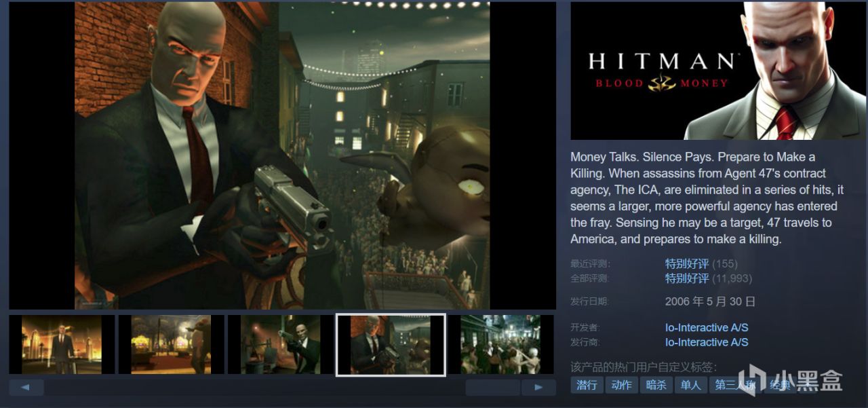Screen dimensions: 868x408
Task: Select the second thumbnail showing a golden casino interior
Action: click(x=172, y=344)
